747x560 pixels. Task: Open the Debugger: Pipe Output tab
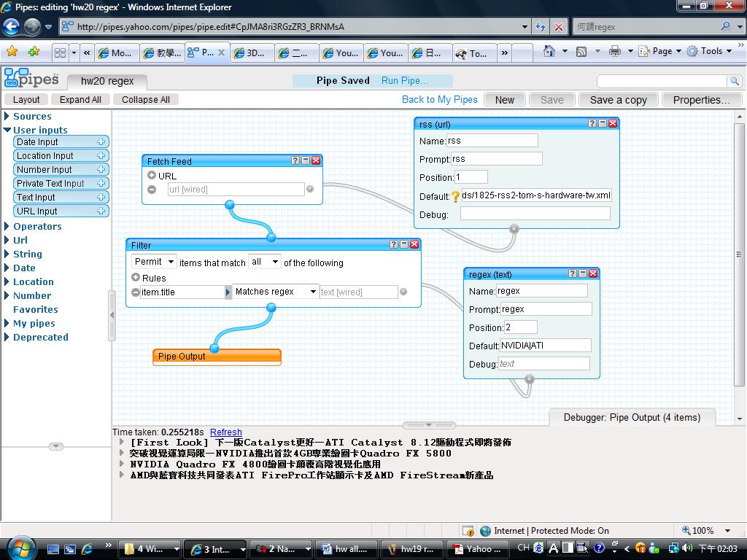click(x=632, y=418)
